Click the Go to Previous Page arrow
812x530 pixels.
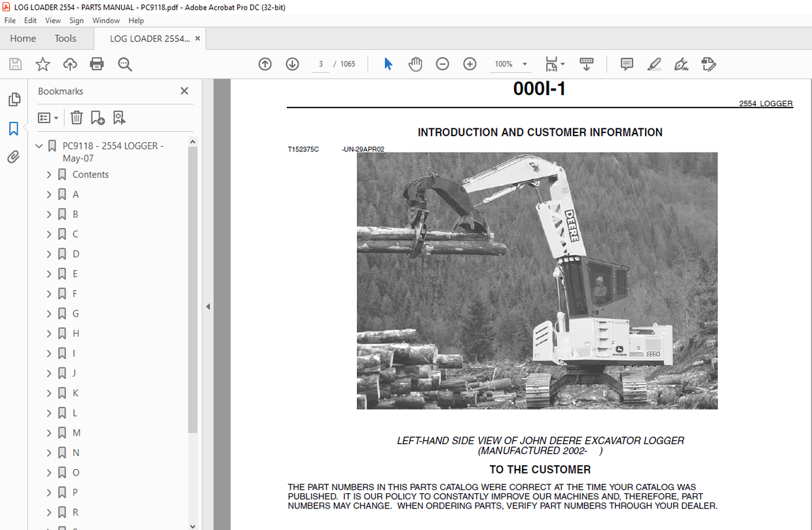(x=265, y=64)
